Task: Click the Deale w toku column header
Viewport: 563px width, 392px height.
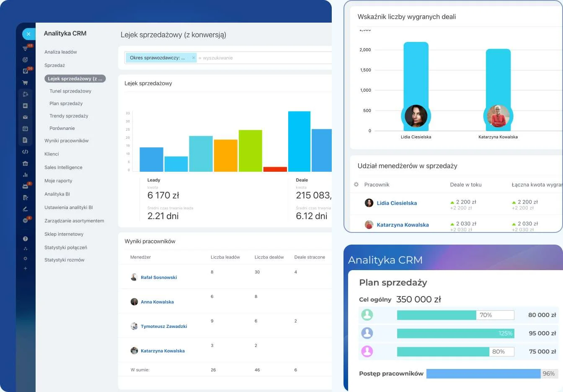Action: [466, 185]
